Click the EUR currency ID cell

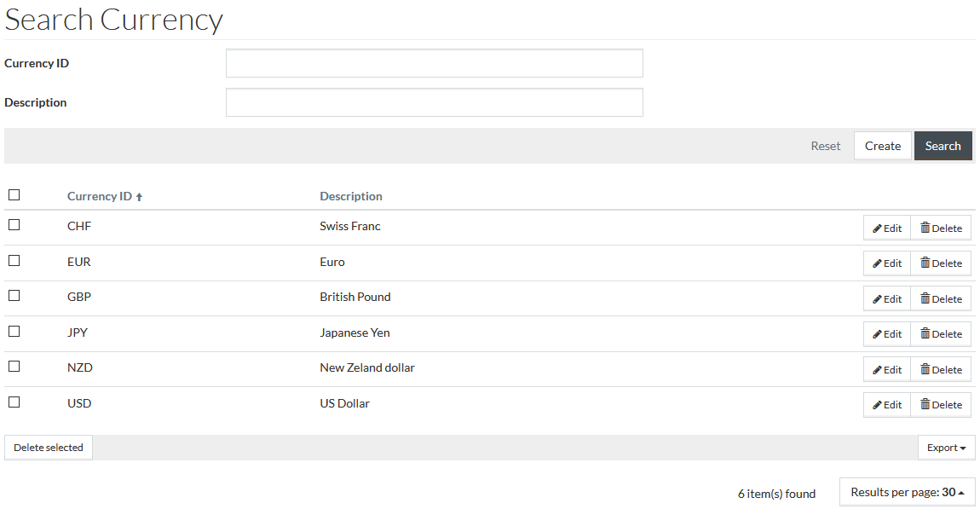coord(78,262)
